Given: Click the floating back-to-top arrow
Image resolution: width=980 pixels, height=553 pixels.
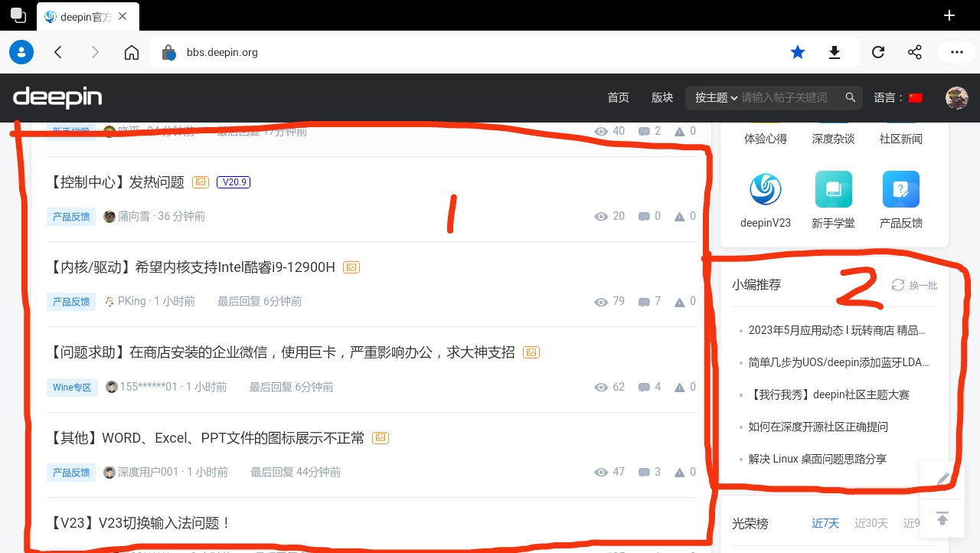Looking at the screenshot, I should click(x=942, y=517).
